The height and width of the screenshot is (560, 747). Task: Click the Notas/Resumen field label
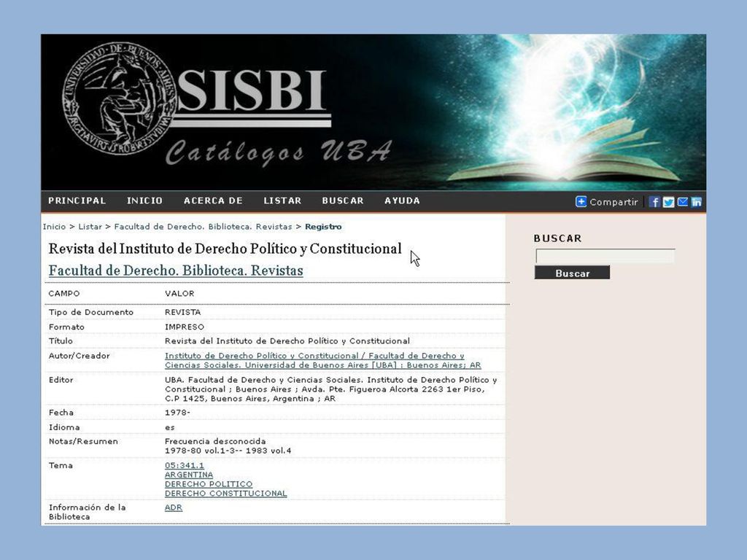pyautogui.click(x=83, y=441)
